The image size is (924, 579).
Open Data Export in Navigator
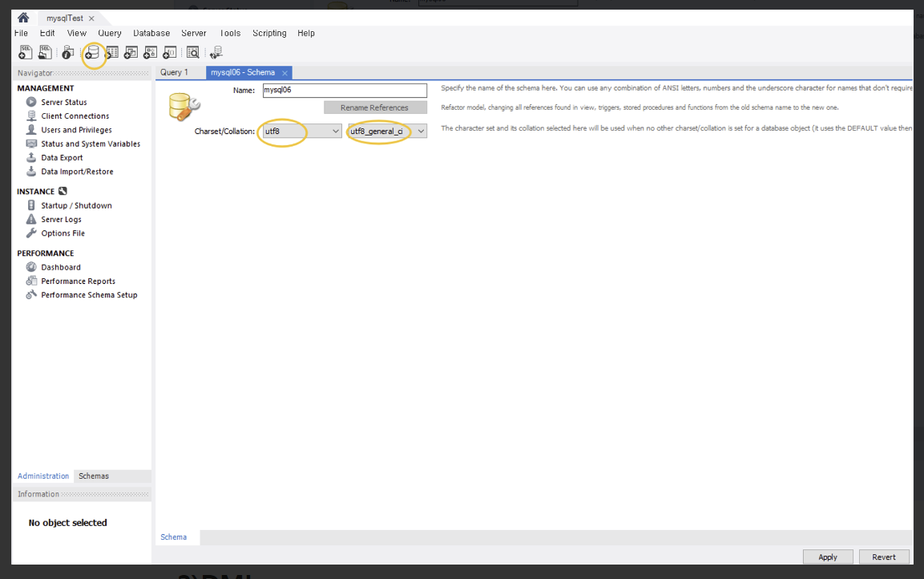[x=62, y=157]
